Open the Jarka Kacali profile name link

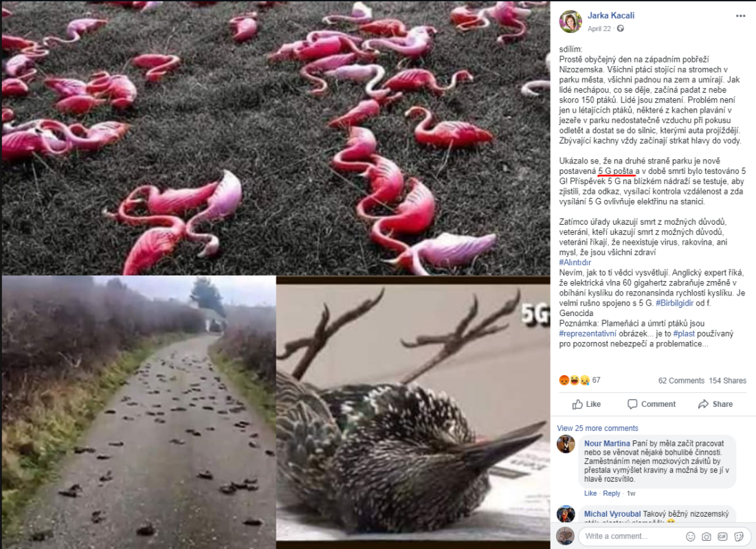(611, 15)
